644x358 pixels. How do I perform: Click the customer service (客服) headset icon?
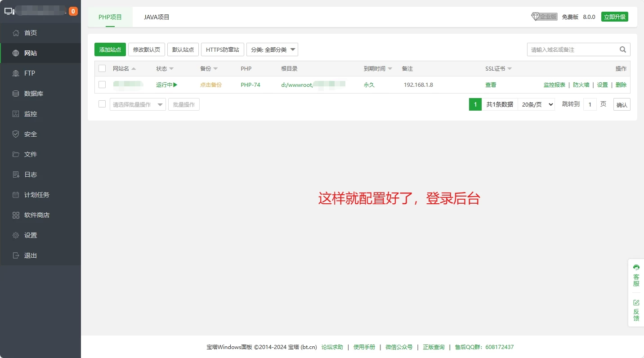pyautogui.click(x=636, y=268)
